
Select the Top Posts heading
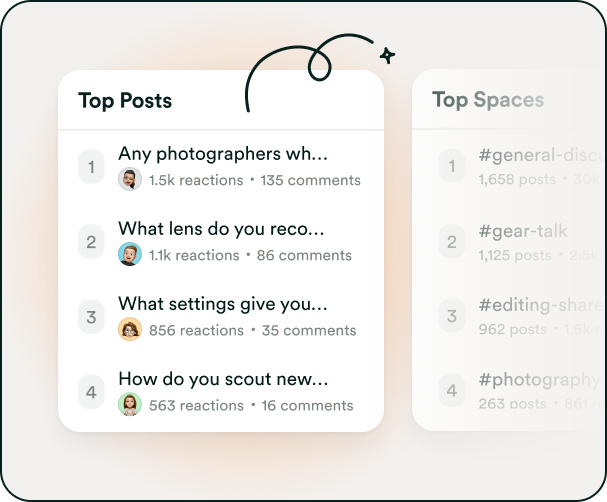(125, 100)
